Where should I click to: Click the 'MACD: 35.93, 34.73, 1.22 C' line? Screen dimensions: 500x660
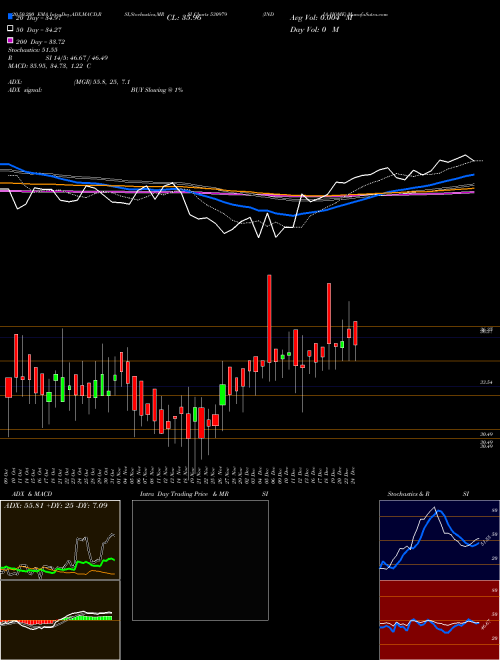click(49, 66)
